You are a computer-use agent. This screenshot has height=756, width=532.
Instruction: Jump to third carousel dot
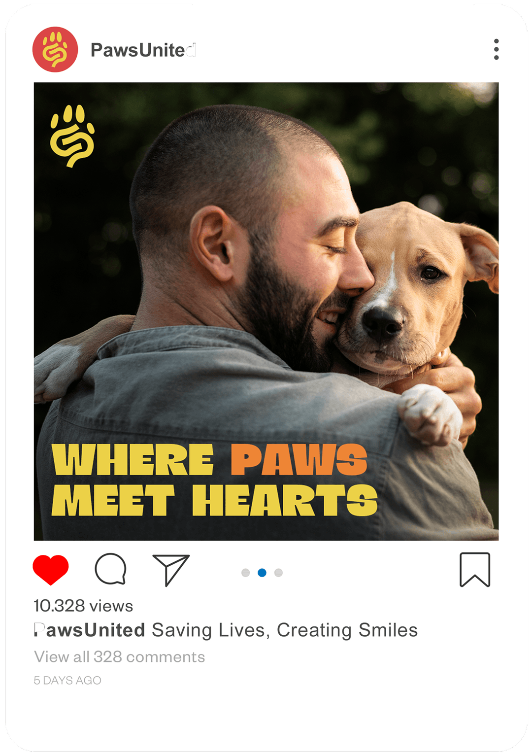coord(278,573)
